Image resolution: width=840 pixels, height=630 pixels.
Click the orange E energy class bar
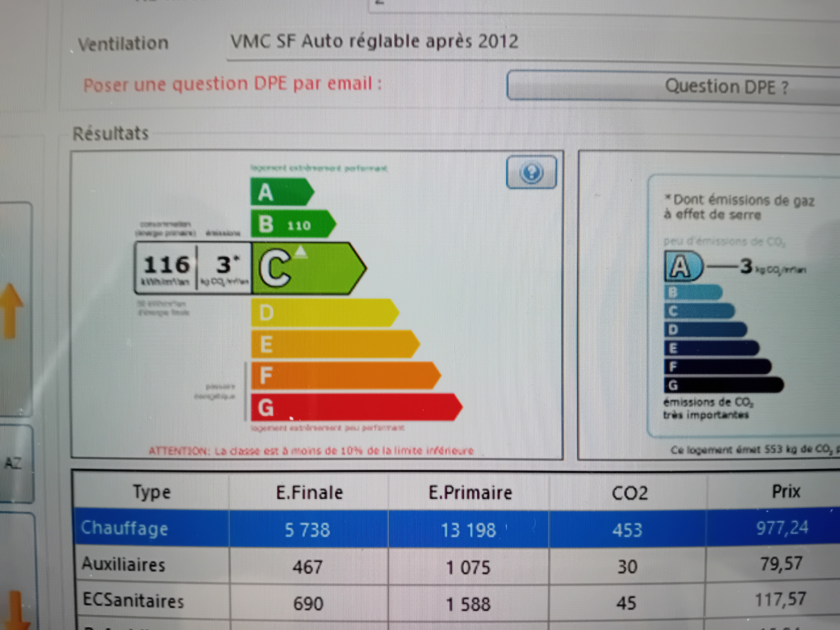[x=336, y=344]
